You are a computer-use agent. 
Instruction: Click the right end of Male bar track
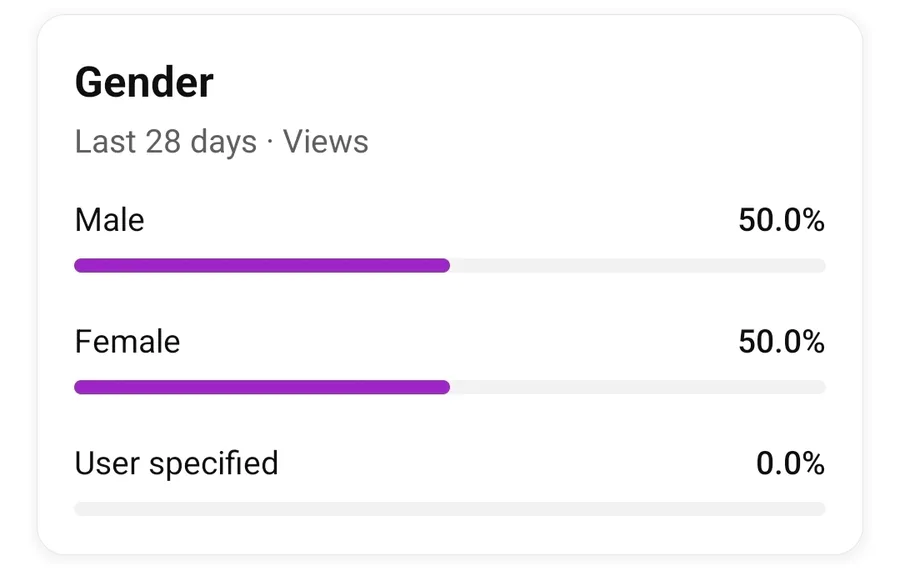tap(820, 266)
